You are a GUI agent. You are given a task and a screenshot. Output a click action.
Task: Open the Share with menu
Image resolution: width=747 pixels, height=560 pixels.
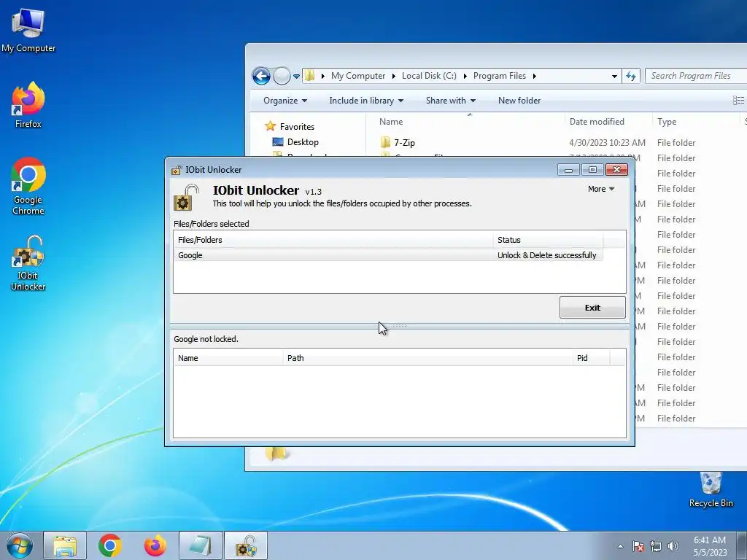pyautogui.click(x=450, y=101)
